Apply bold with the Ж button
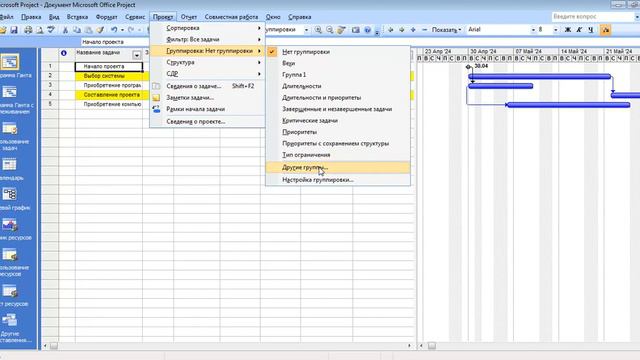 pyautogui.click(x=567, y=30)
